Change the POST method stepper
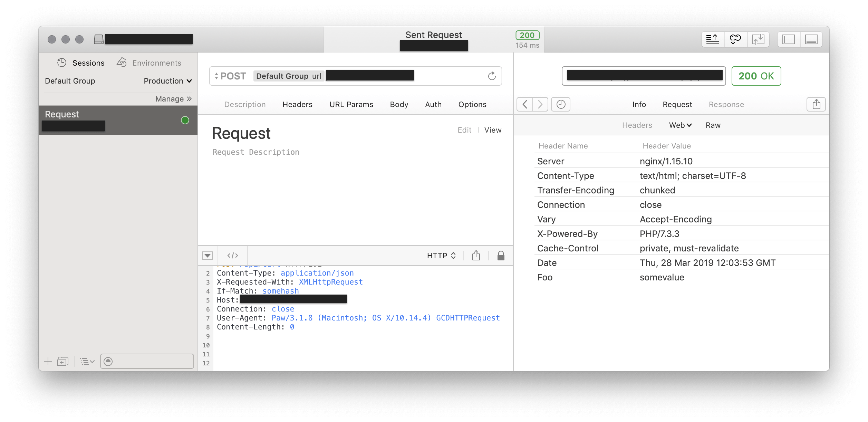The height and width of the screenshot is (422, 868). [x=216, y=76]
